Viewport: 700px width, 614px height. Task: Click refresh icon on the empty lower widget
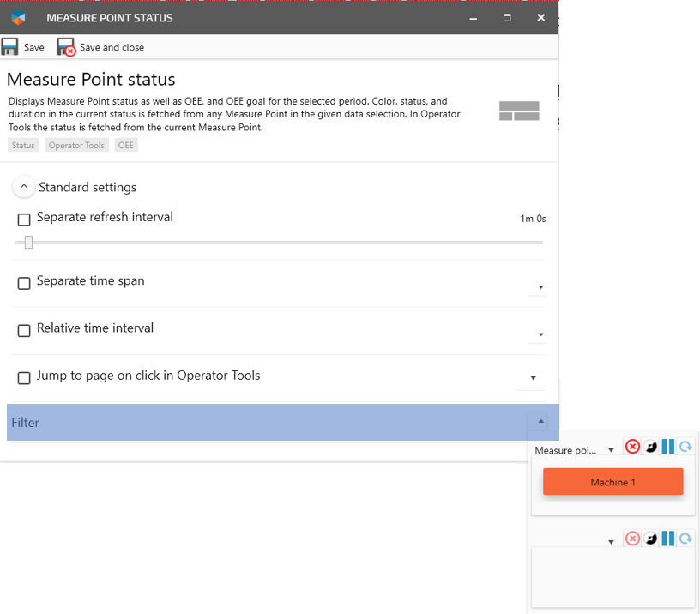click(x=685, y=539)
